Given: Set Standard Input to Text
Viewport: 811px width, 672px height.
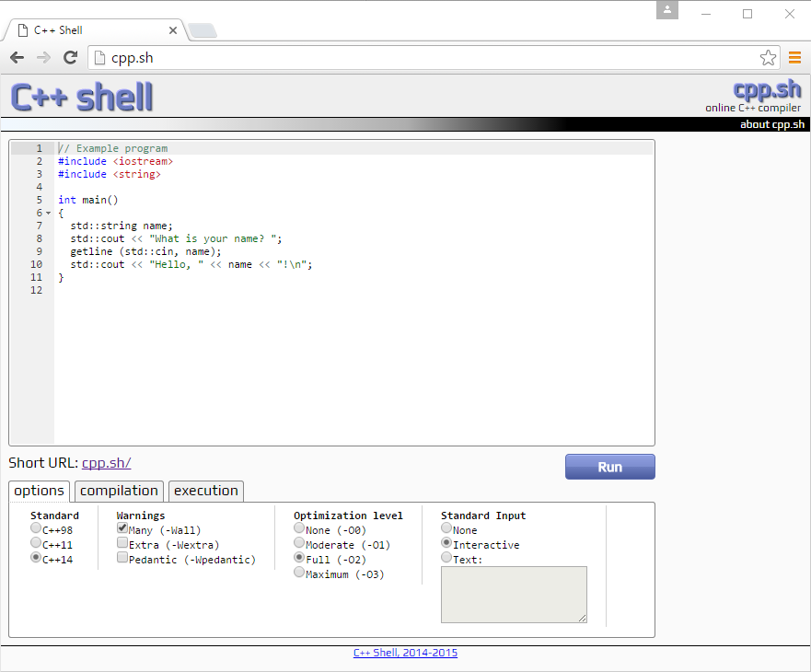Looking at the screenshot, I should coord(446,557).
